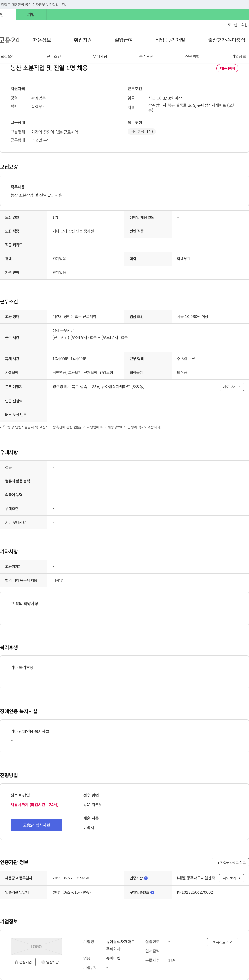249x980 pixels.
Task: Select 방문,워크넷 application method text
Action: coord(93,805)
